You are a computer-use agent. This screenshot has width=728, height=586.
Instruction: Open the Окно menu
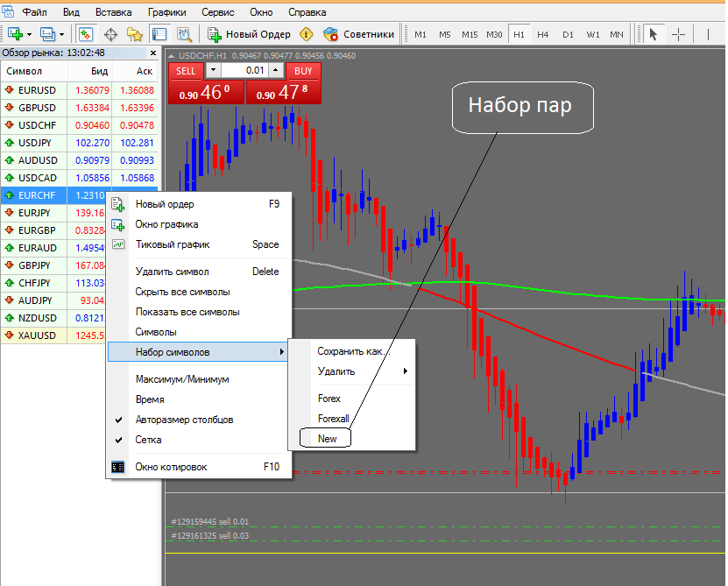261,12
